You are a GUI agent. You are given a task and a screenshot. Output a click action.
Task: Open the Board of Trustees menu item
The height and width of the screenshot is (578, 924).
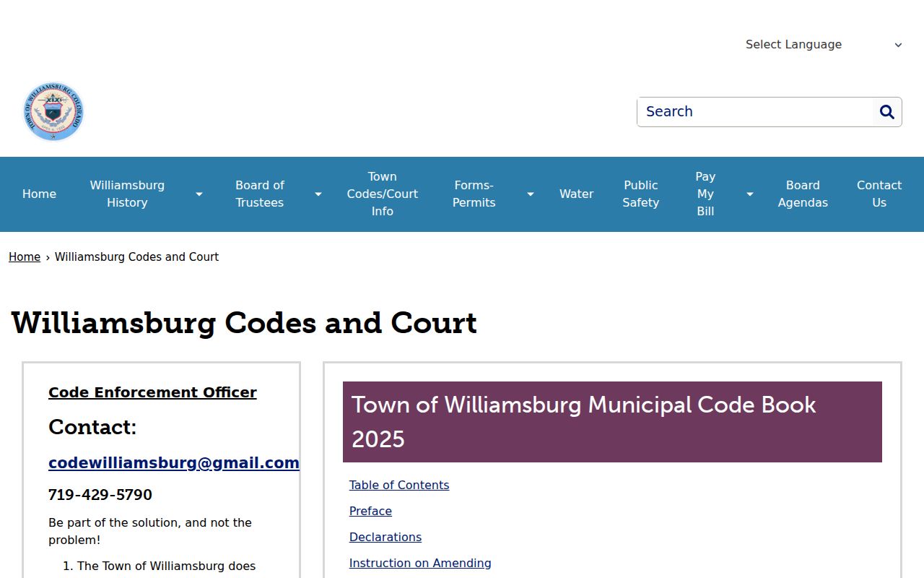259,194
